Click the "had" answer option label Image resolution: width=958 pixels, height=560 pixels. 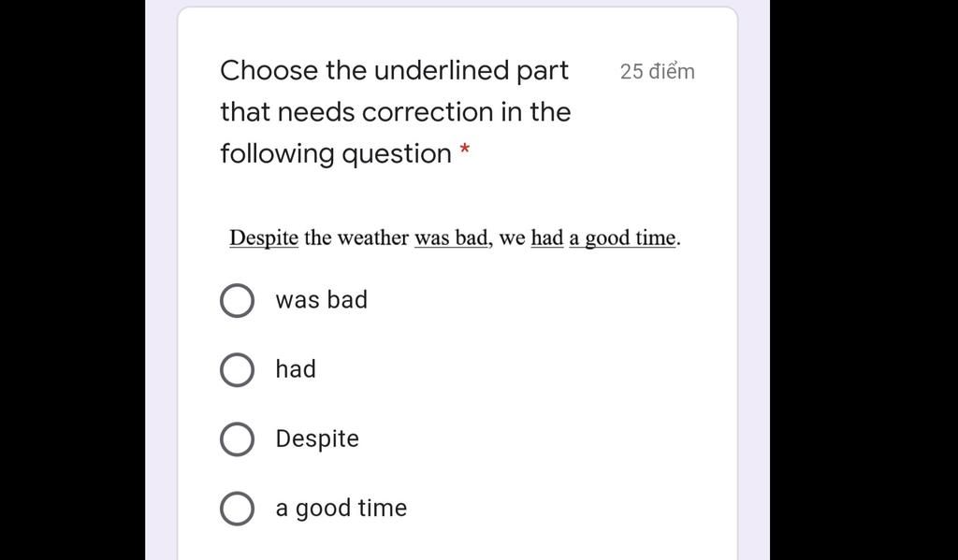click(296, 369)
